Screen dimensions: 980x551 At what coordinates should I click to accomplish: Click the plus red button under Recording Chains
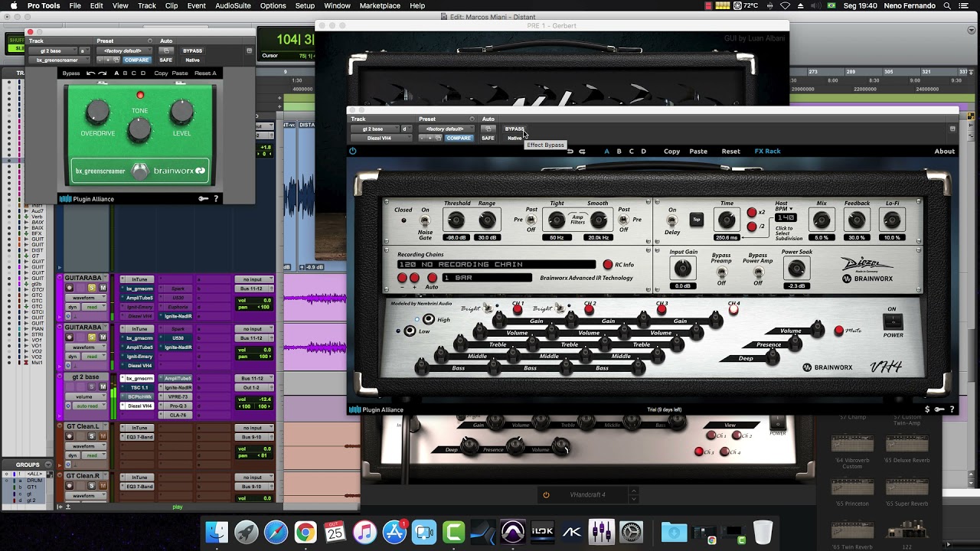pos(414,278)
